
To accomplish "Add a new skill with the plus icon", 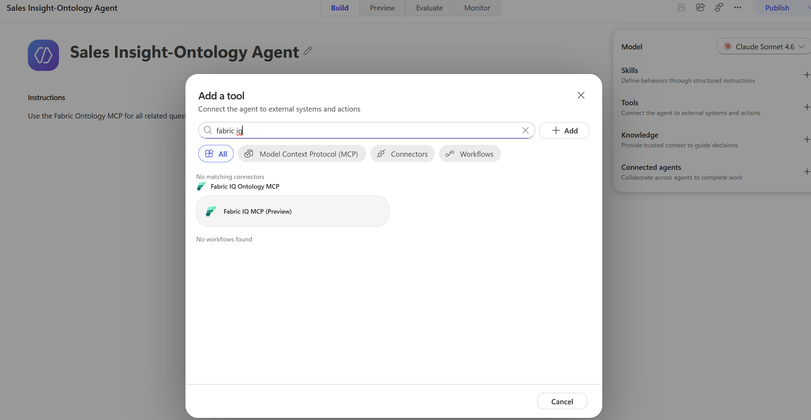I will (x=806, y=74).
